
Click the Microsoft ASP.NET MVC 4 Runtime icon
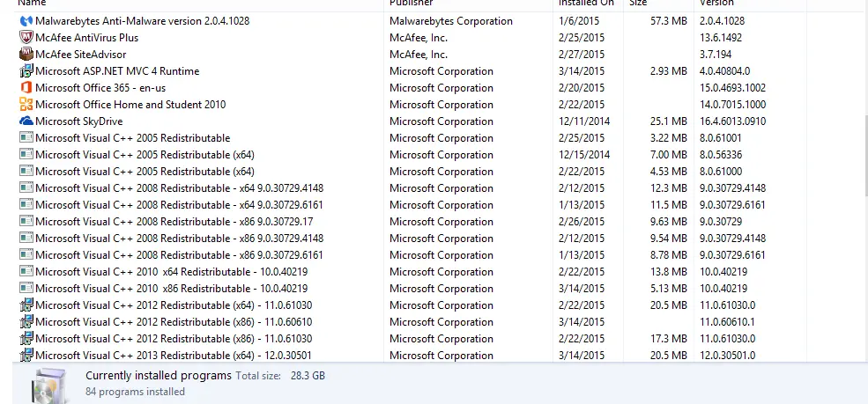[26, 71]
